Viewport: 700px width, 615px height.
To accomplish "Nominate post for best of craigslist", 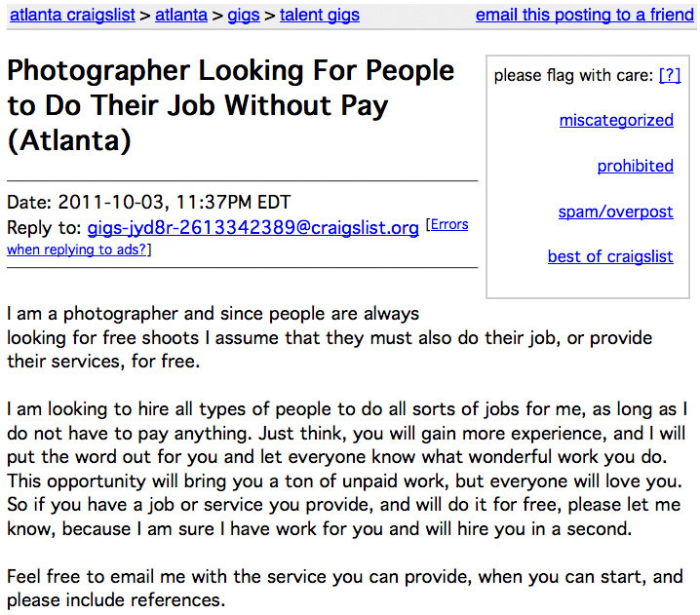I will coord(610,256).
